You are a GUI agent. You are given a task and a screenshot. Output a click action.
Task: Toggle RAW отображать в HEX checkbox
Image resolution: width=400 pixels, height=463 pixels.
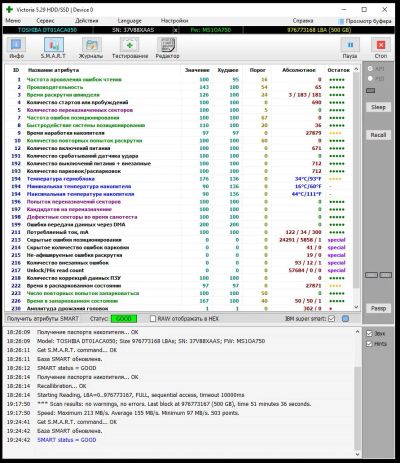(153, 319)
